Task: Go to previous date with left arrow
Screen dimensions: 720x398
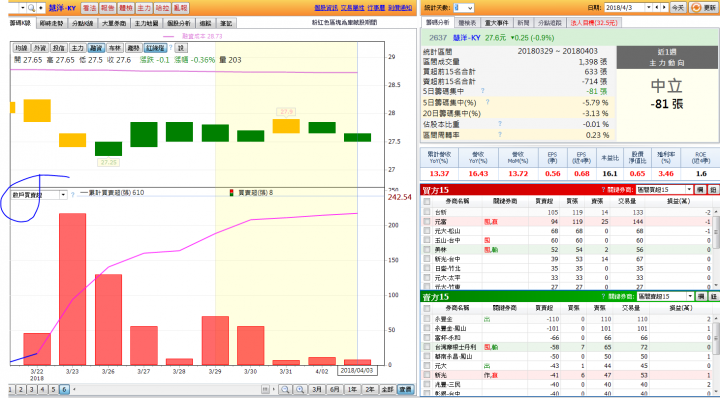Action: 657,8
